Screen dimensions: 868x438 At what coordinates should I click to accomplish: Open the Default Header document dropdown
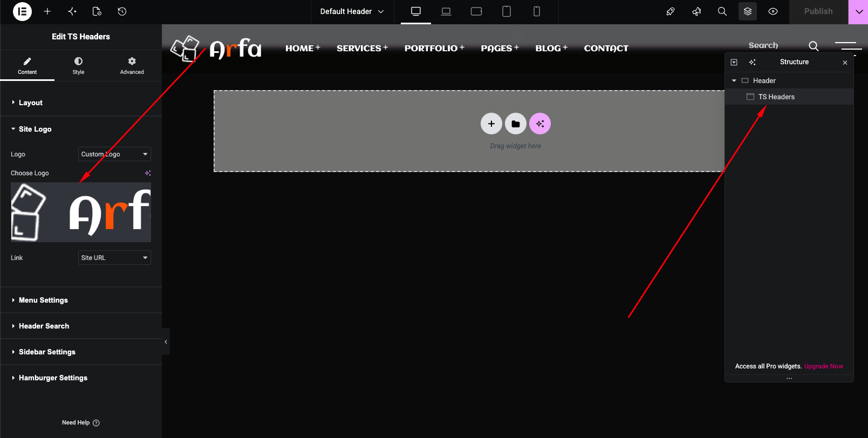tap(352, 11)
